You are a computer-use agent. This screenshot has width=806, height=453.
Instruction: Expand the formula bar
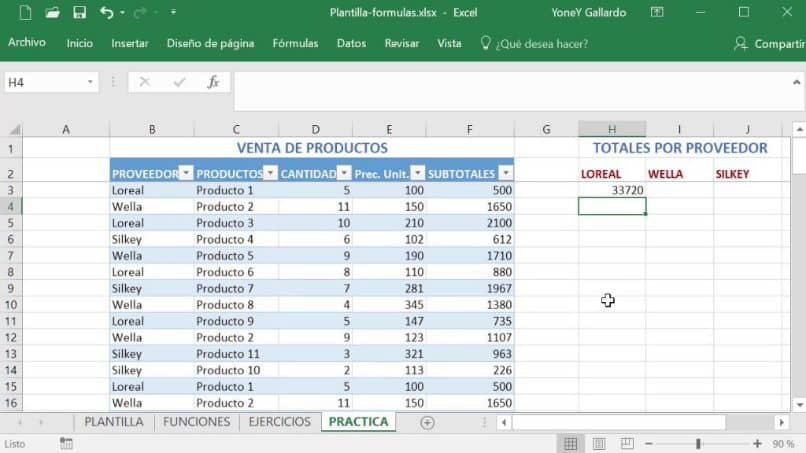coord(796,82)
